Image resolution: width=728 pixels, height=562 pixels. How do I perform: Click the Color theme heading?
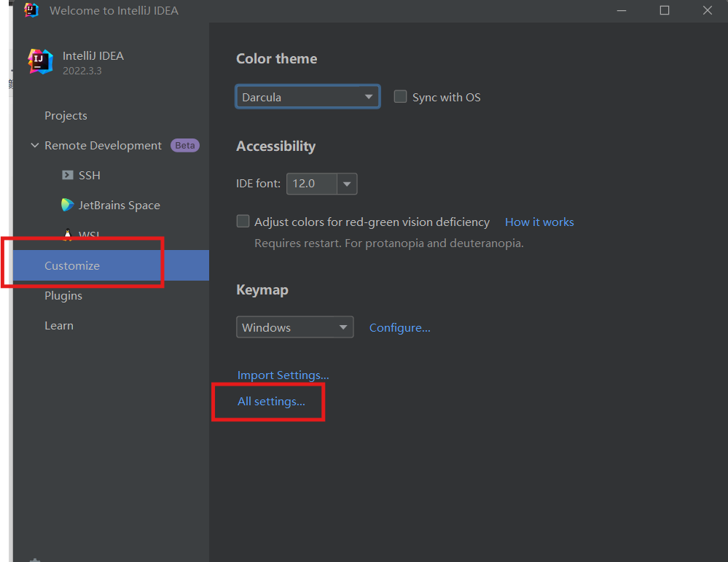[x=277, y=58]
